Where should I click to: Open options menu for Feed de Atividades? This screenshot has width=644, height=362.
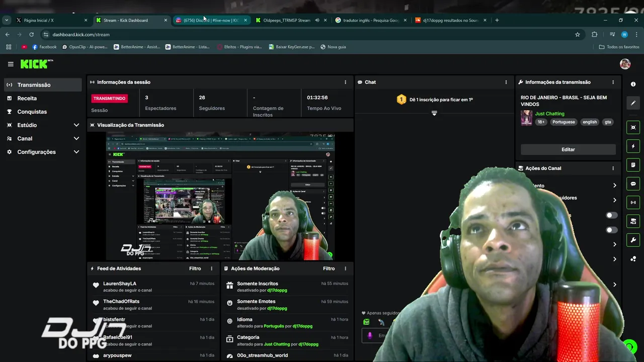pyautogui.click(x=211, y=268)
